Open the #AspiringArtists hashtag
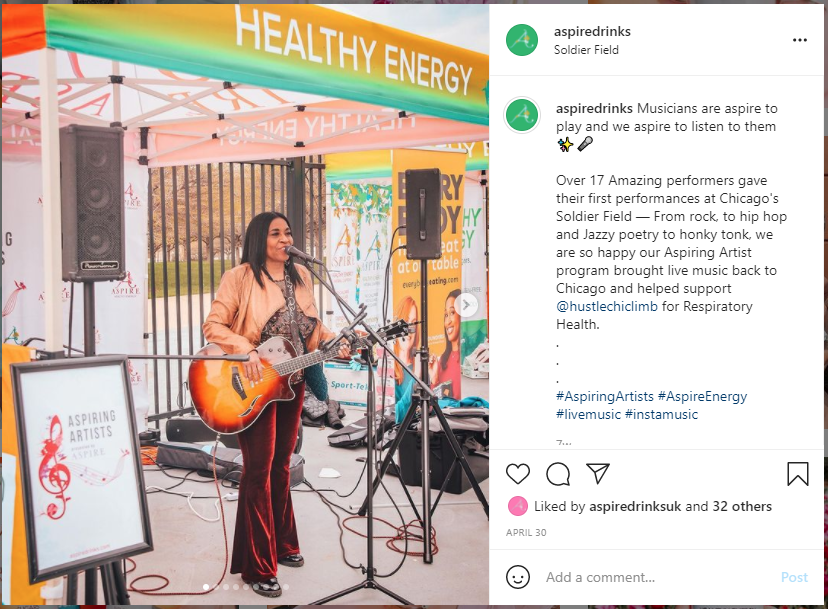The height and width of the screenshot is (609, 828). click(x=605, y=396)
